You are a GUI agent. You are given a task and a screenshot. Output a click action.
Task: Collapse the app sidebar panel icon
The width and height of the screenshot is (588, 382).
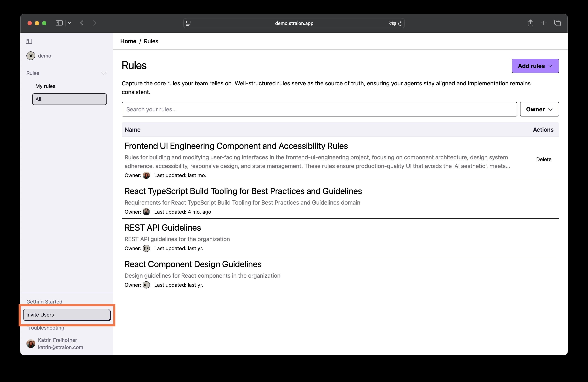(x=29, y=41)
